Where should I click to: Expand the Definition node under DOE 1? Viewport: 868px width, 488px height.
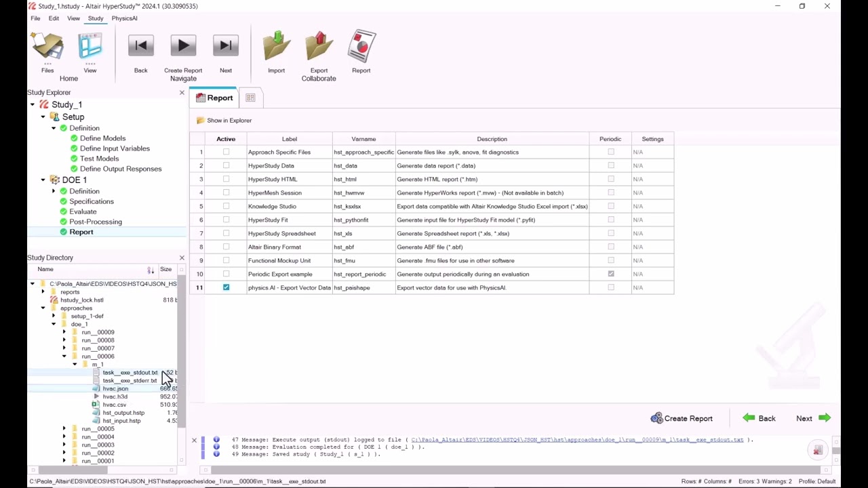(x=54, y=191)
